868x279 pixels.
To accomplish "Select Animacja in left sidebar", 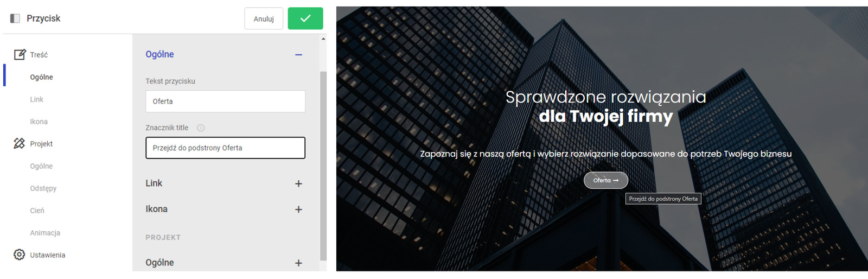I will tap(45, 233).
